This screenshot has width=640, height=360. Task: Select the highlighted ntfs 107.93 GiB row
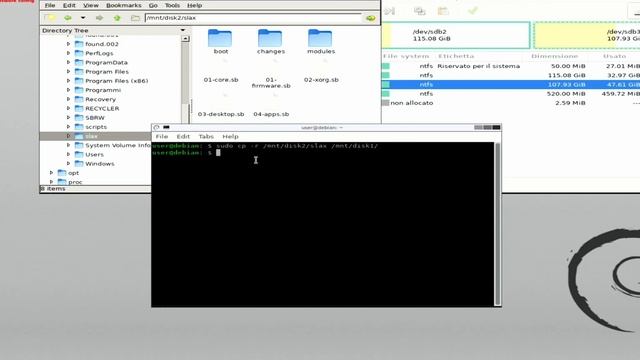tap(511, 84)
